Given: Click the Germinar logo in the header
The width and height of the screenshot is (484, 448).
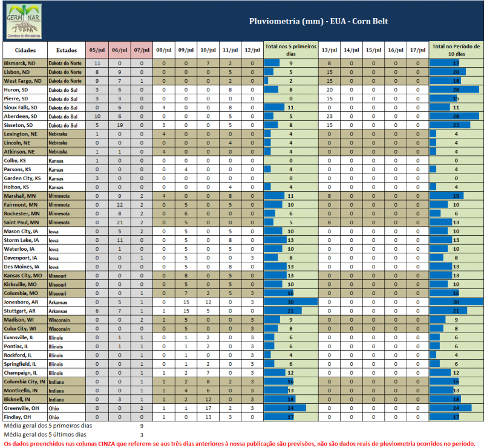Looking at the screenshot, I should [x=25, y=20].
